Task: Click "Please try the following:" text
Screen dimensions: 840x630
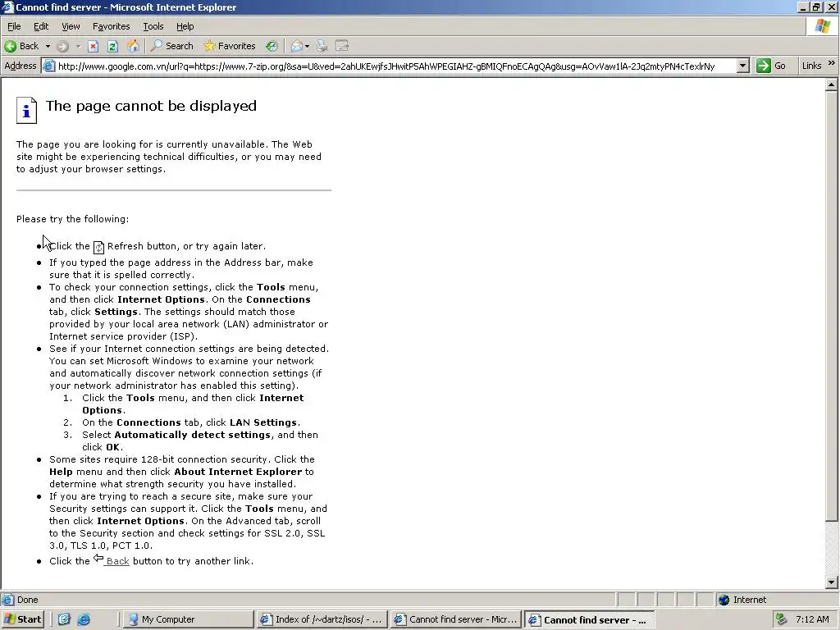Action: pos(72,218)
